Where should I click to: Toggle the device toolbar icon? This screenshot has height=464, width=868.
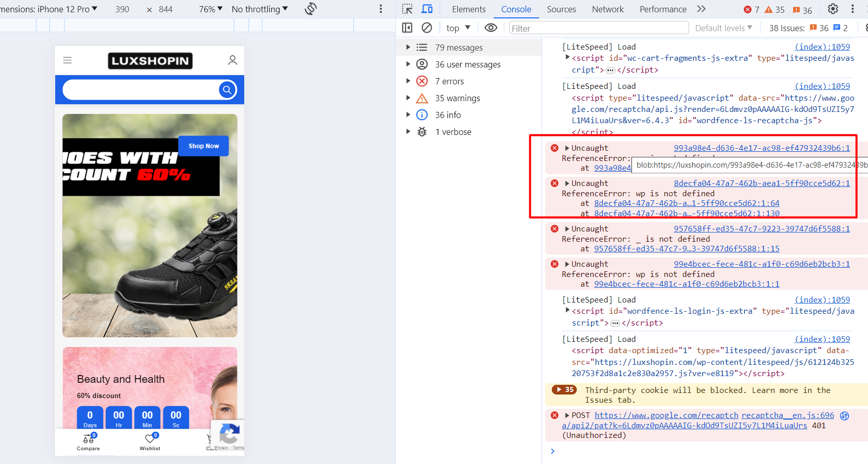[427, 9]
